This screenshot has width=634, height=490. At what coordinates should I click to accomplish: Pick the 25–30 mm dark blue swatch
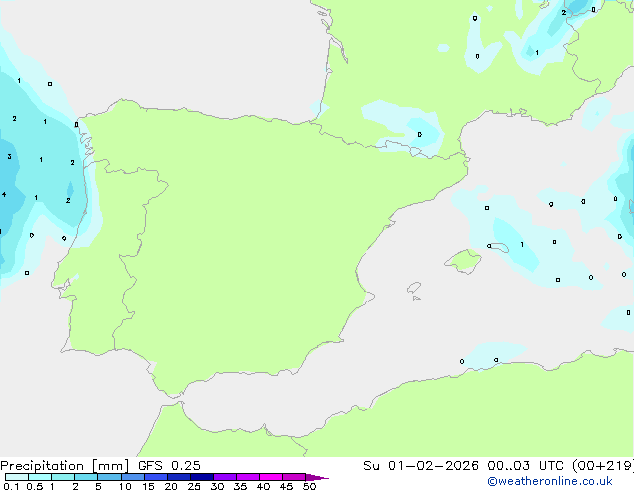[202, 477]
